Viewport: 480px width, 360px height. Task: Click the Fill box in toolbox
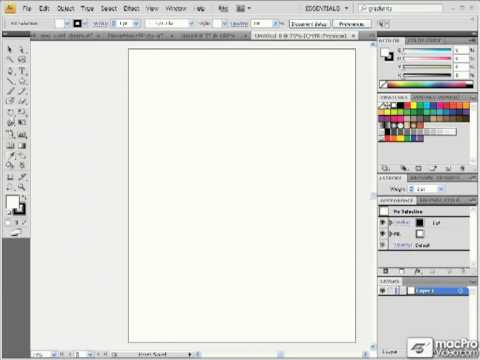coord(12,202)
